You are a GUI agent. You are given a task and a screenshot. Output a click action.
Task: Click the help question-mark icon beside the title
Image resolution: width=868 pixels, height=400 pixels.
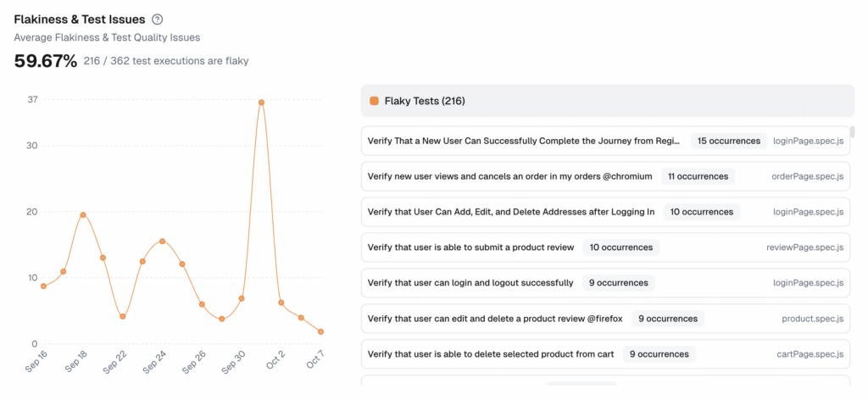[157, 19]
